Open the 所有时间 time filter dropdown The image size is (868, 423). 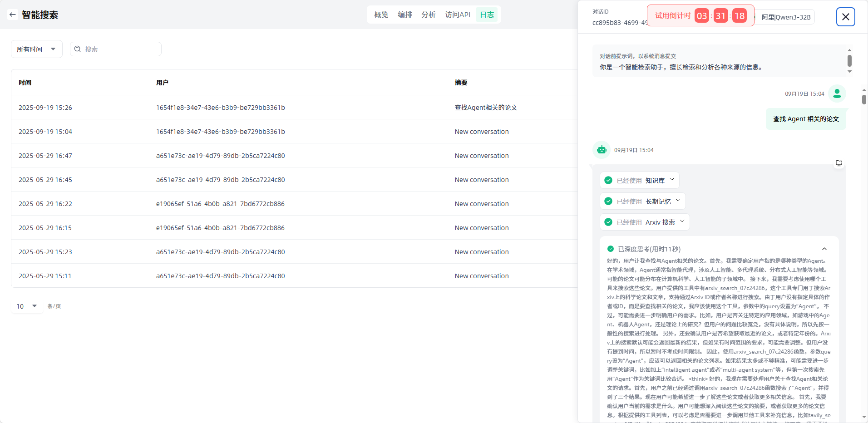coord(36,49)
